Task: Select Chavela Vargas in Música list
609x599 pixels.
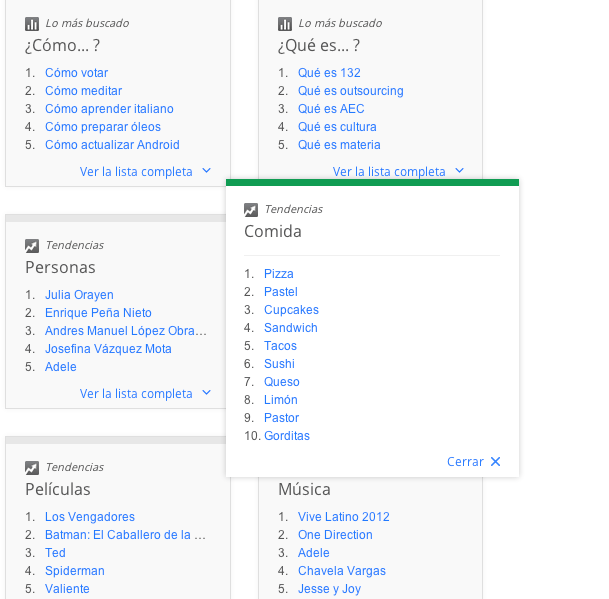Action: tap(342, 571)
